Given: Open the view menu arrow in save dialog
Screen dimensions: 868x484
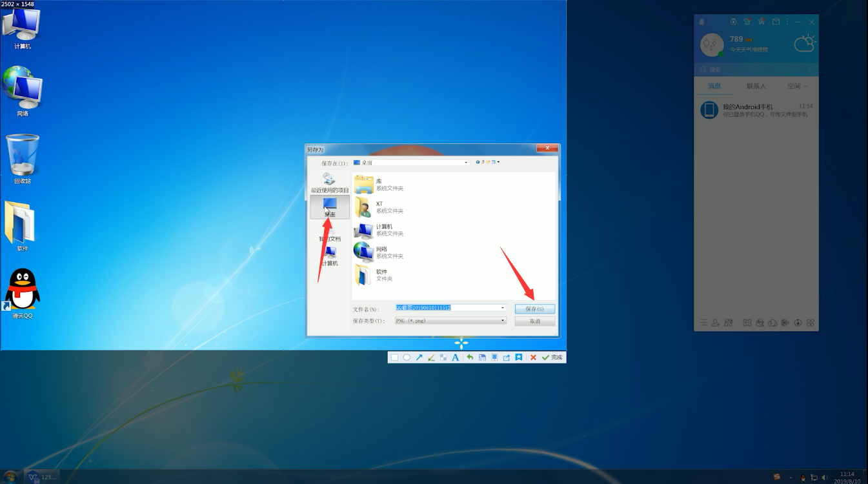Looking at the screenshot, I should [498, 162].
